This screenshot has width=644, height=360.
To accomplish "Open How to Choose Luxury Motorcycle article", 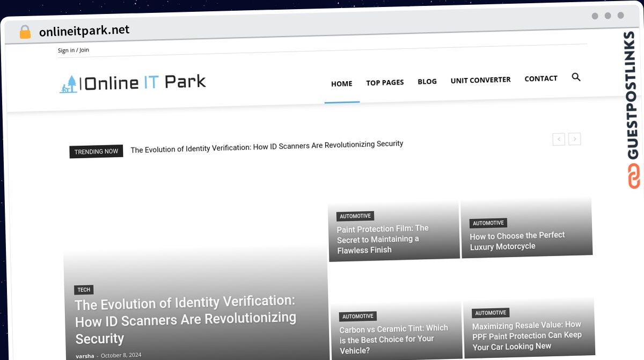I will click(x=517, y=241).
